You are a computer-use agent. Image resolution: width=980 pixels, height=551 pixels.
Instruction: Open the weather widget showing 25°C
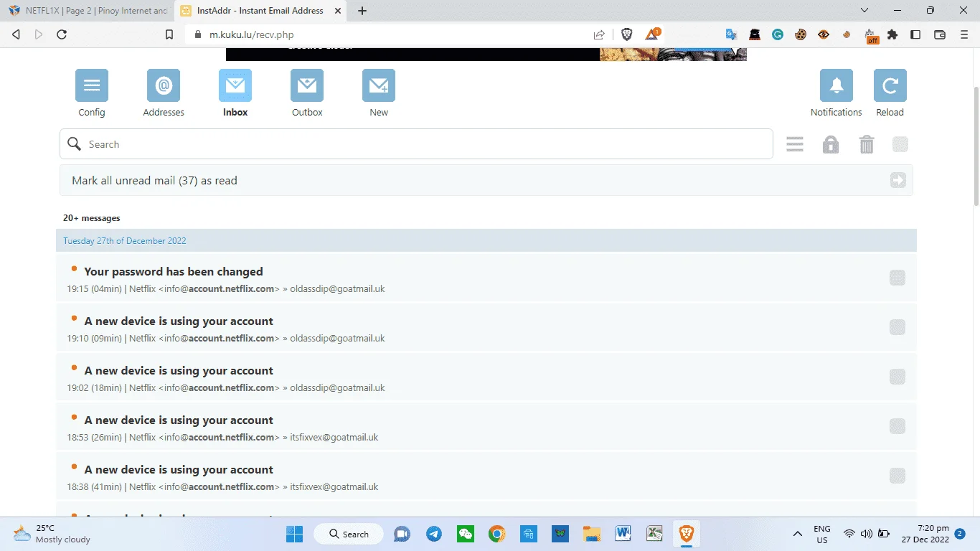pos(52,534)
